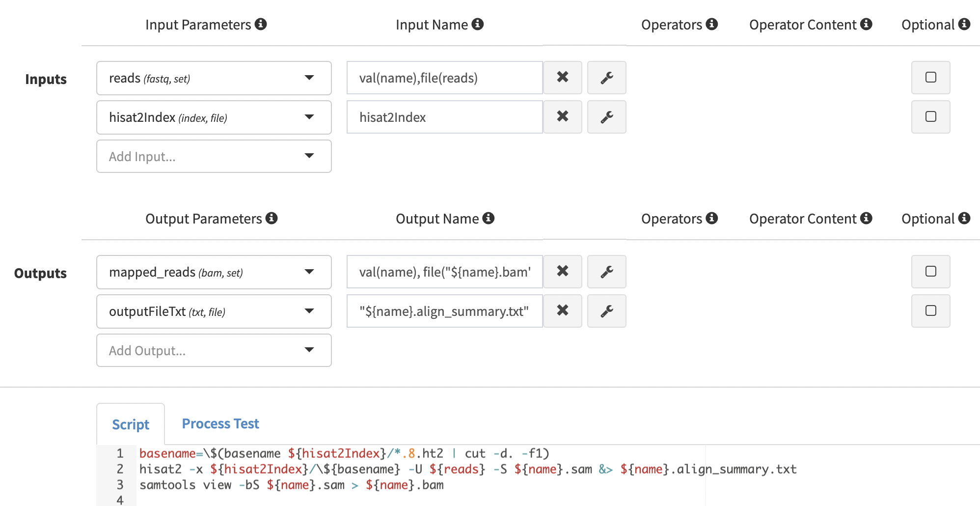Show info for Output Name
980x506 pixels.
pos(489,218)
